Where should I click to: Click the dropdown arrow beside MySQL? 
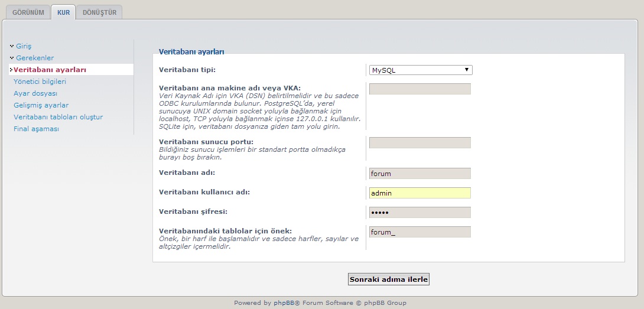tap(467, 70)
